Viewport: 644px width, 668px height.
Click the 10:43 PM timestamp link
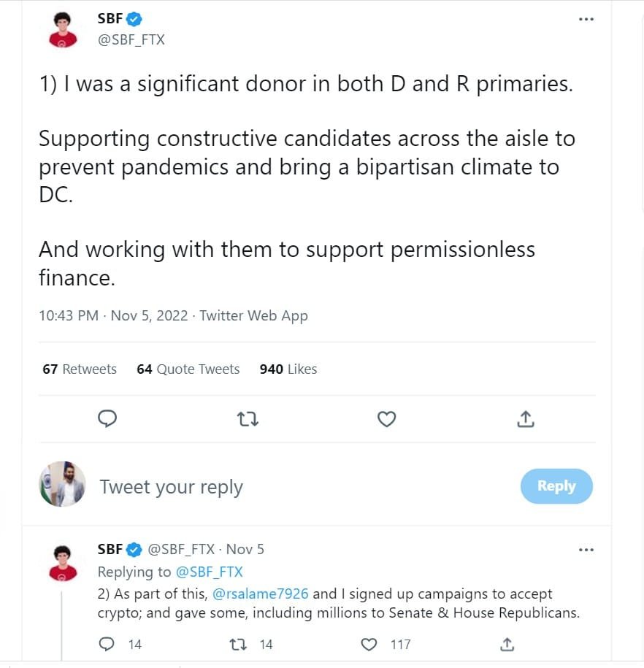point(69,316)
